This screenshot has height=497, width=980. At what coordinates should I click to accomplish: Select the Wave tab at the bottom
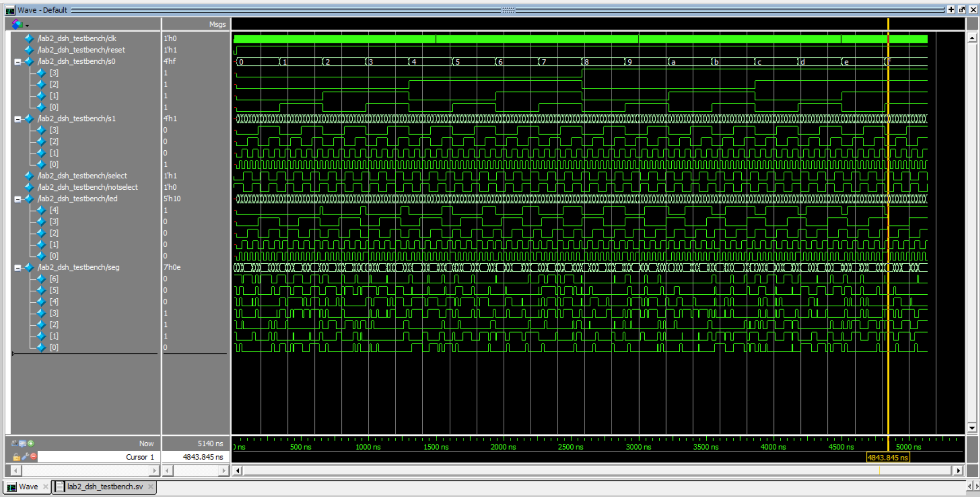pyautogui.click(x=27, y=486)
